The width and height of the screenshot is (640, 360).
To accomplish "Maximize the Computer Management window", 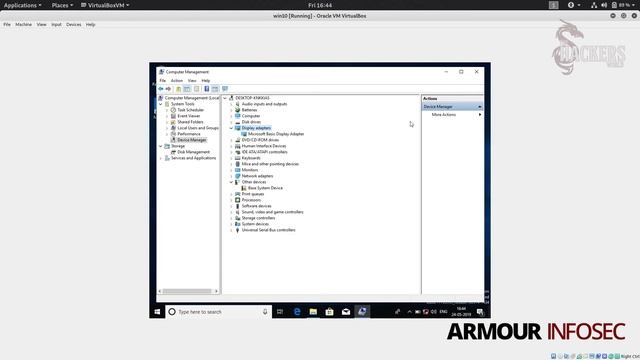I will click(461, 72).
